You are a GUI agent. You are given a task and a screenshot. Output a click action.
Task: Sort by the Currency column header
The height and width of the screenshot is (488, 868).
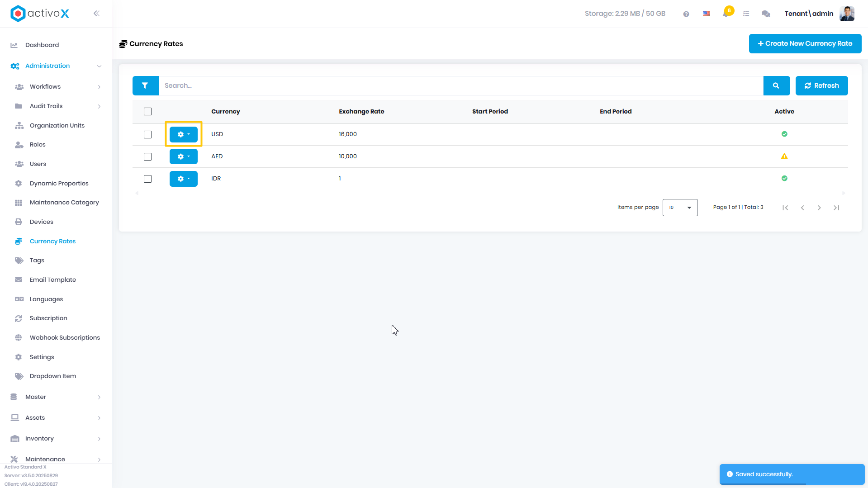click(226, 112)
